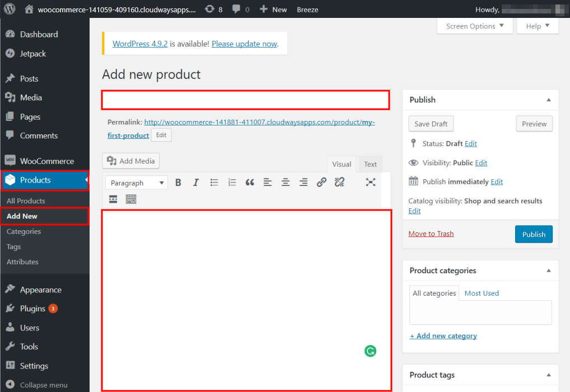Select the All categories tab
The height and width of the screenshot is (392, 570).
pyautogui.click(x=434, y=293)
